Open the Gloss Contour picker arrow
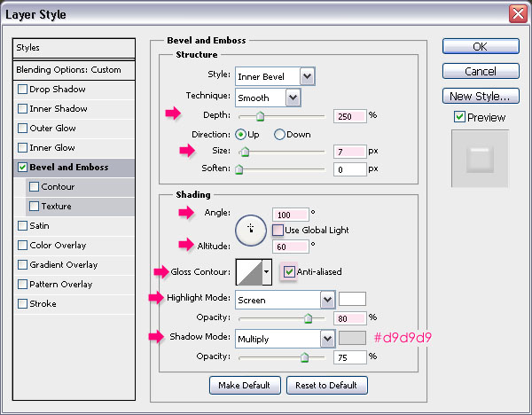Viewport: 532px width, 415px height. [x=267, y=272]
